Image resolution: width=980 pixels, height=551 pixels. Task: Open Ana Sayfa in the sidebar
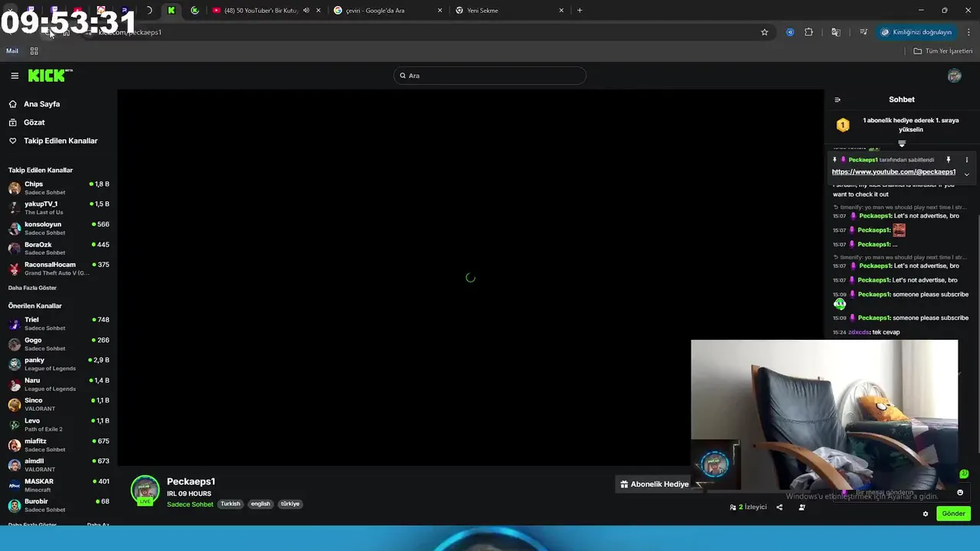[41, 104]
